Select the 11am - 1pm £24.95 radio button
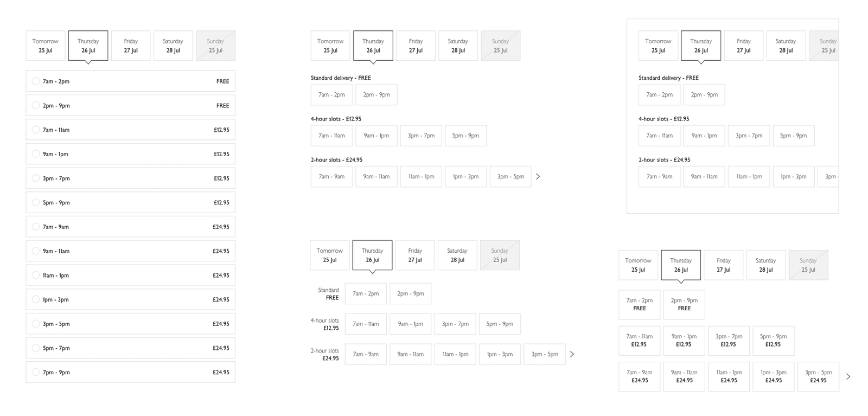 pos(36,275)
